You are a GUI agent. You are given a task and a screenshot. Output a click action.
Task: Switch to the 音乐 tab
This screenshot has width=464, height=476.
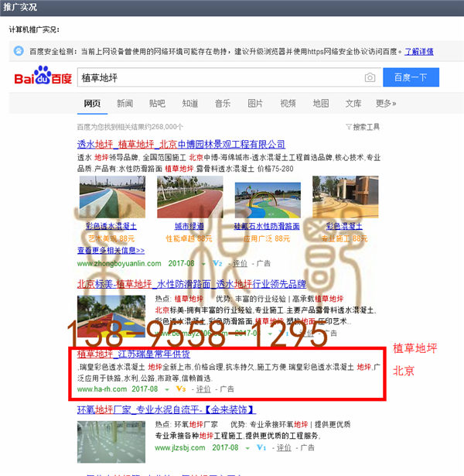pyautogui.click(x=223, y=104)
